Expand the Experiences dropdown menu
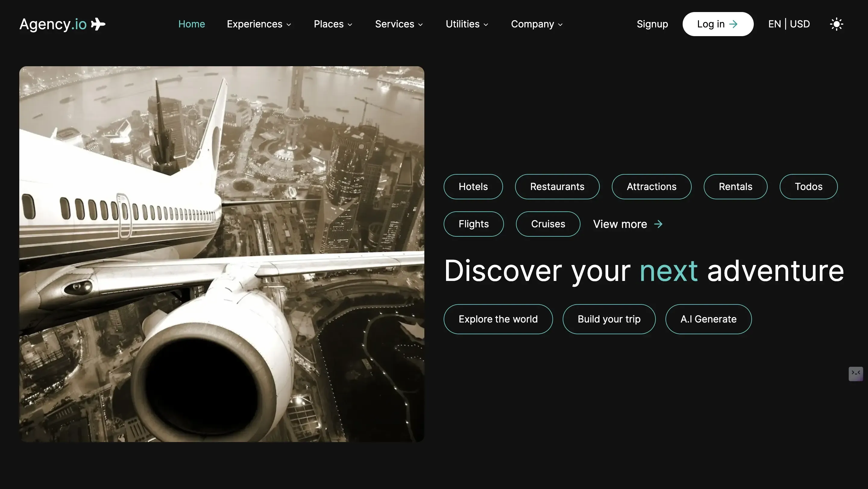The image size is (868, 489). (x=259, y=24)
